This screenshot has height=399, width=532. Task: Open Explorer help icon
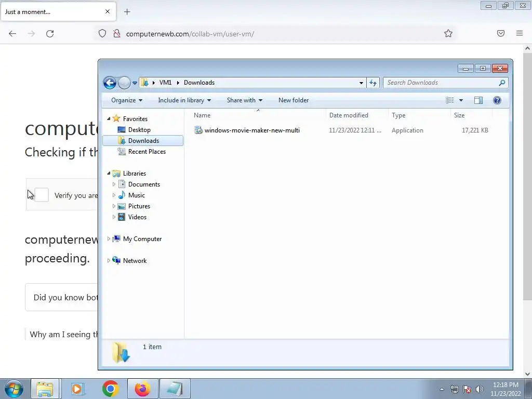[x=497, y=100]
